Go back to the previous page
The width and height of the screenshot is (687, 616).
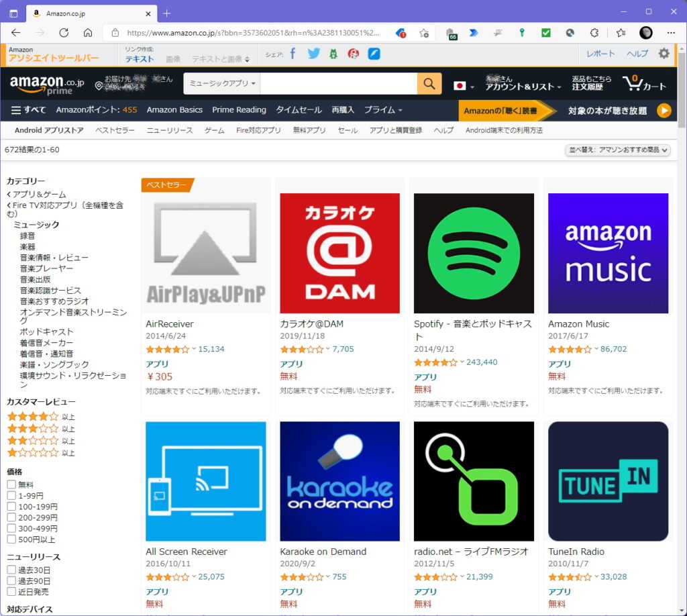point(16,33)
